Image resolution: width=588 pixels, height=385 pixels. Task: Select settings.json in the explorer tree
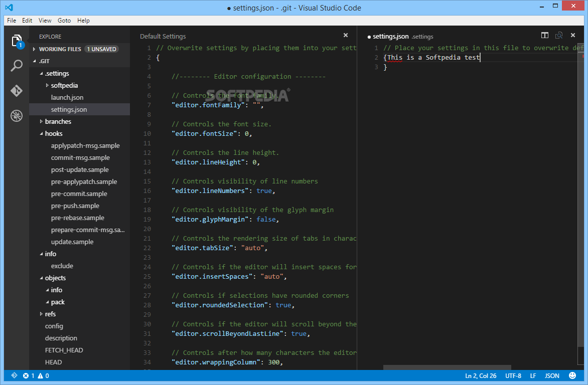[x=79, y=109]
